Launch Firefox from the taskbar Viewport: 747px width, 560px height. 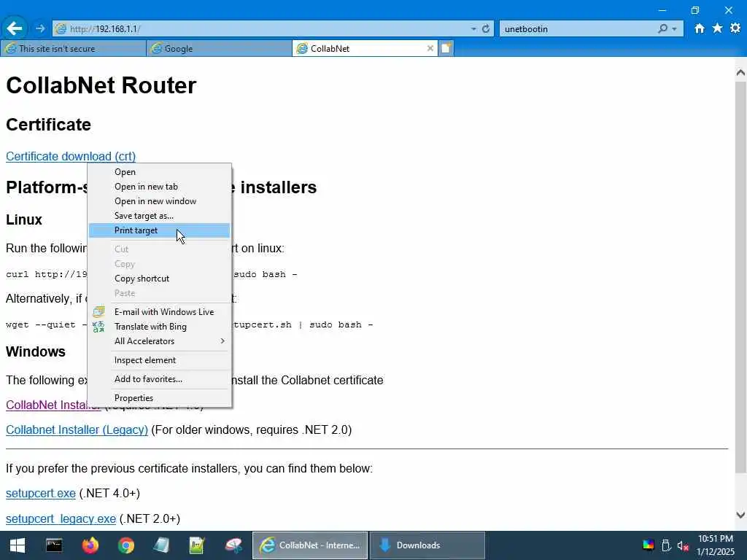click(90, 545)
